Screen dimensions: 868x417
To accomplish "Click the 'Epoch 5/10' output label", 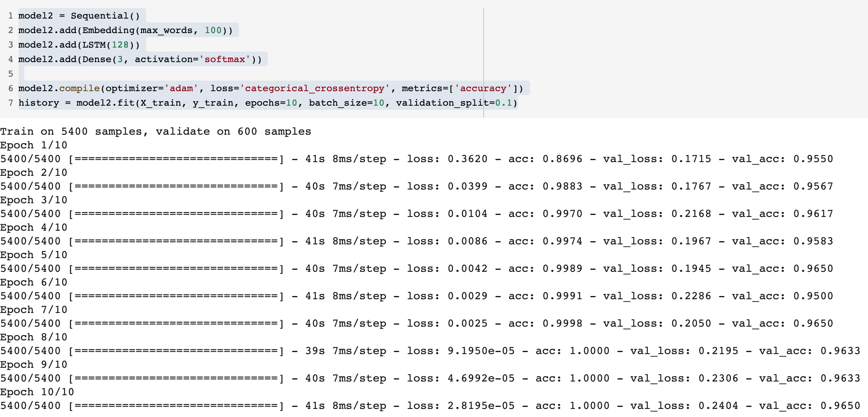I will [34, 255].
